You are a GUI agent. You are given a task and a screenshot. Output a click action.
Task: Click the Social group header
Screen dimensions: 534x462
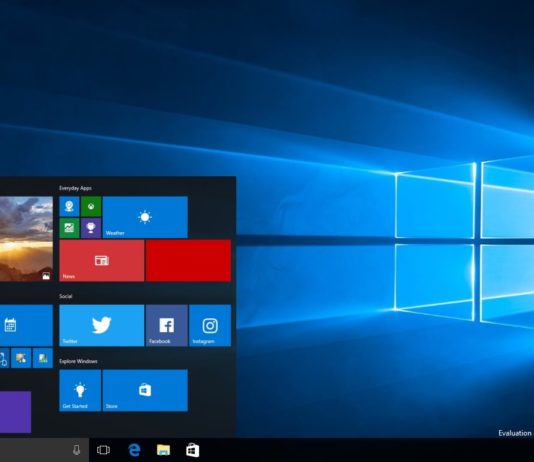tap(66, 296)
